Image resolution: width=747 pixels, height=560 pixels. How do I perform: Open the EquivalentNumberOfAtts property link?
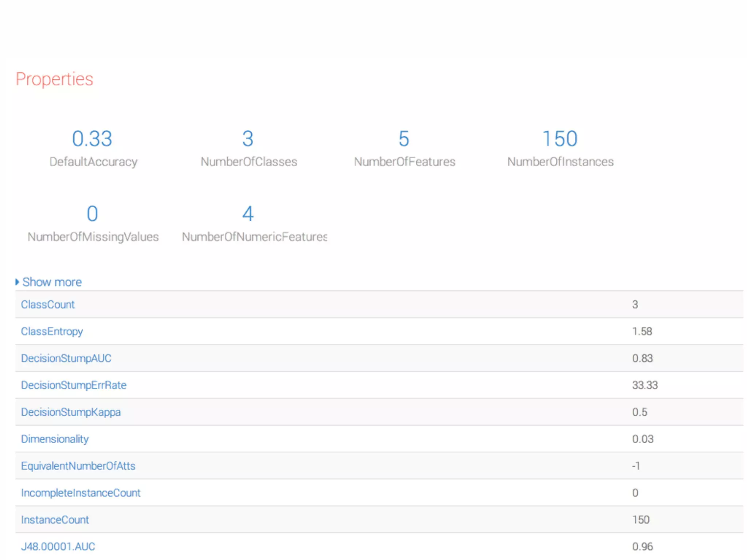tap(78, 466)
